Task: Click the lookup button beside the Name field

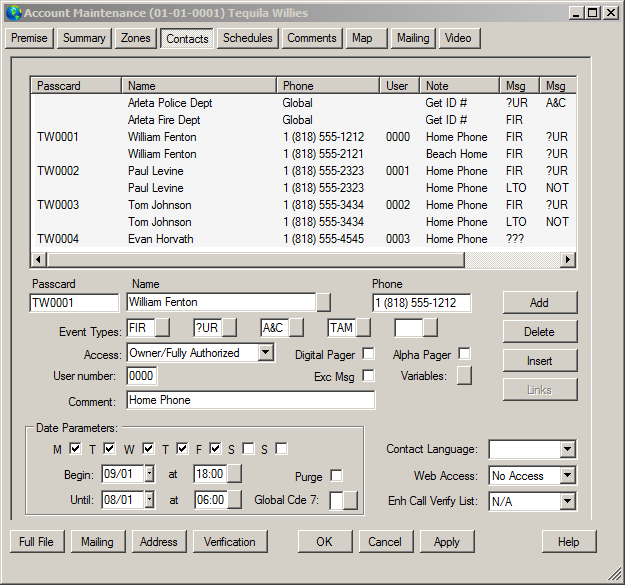Action: point(323,302)
